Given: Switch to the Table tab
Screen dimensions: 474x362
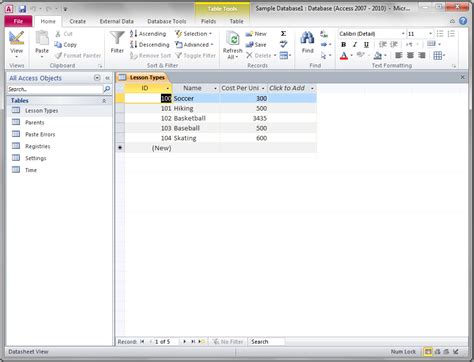Looking at the screenshot, I should [236, 21].
